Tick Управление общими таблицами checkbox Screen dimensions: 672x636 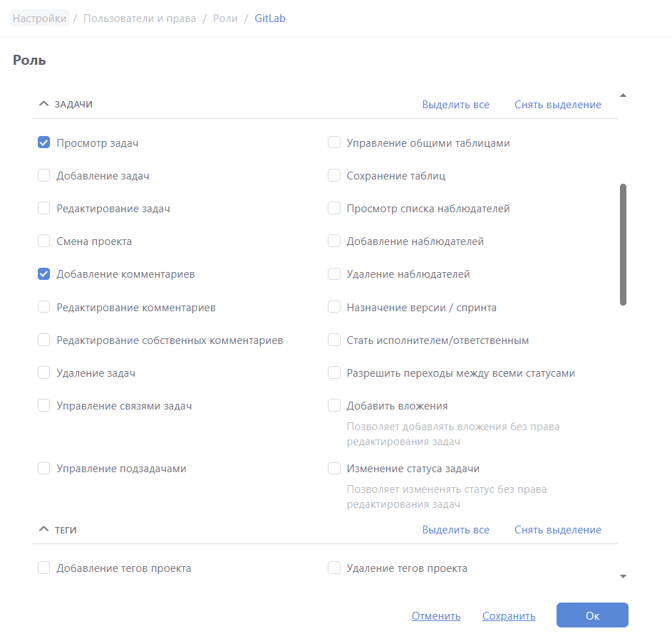pyautogui.click(x=334, y=143)
